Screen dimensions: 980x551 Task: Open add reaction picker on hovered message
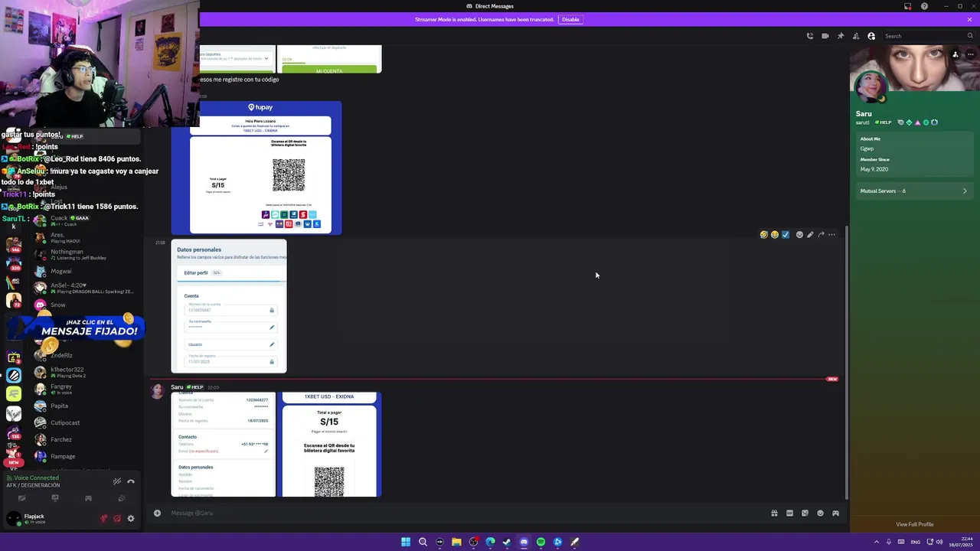point(799,235)
